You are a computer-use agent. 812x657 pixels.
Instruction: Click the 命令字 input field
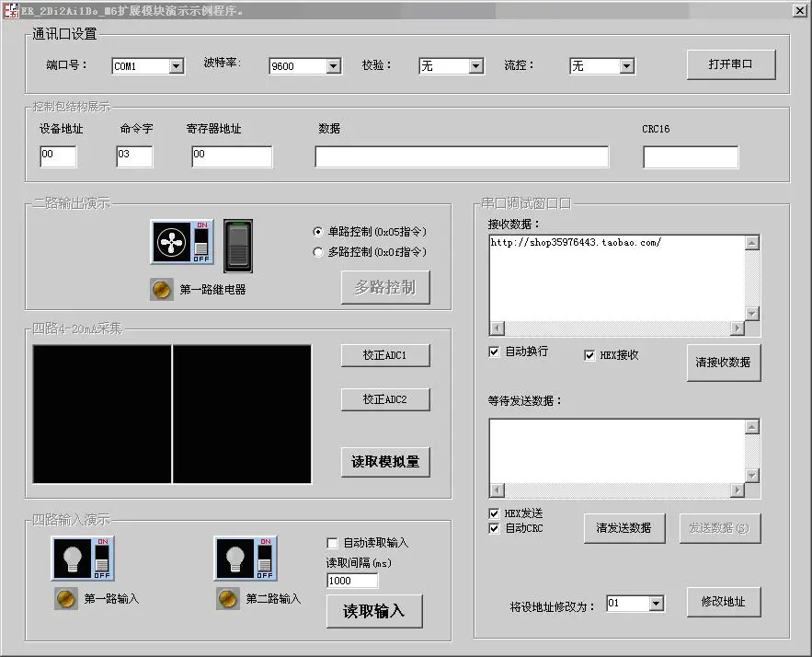134,156
